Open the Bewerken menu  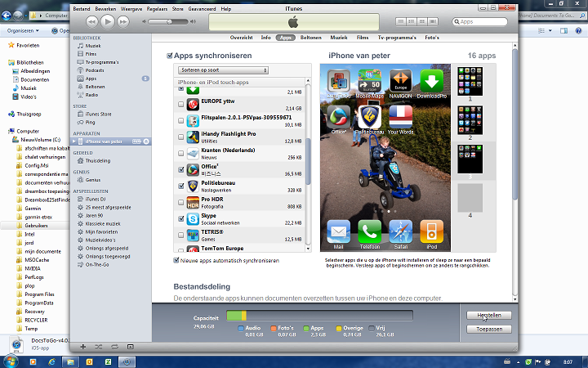point(105,9)
